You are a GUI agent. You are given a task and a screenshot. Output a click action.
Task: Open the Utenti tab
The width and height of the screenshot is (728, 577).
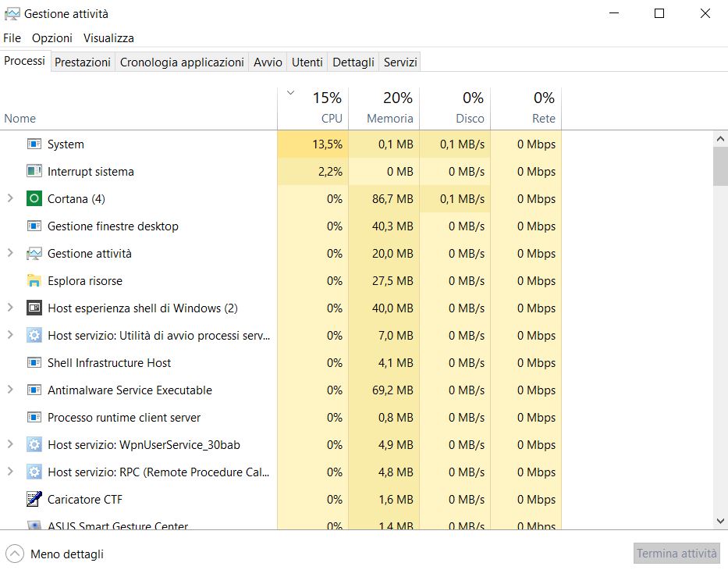click(x=307, y=62)
